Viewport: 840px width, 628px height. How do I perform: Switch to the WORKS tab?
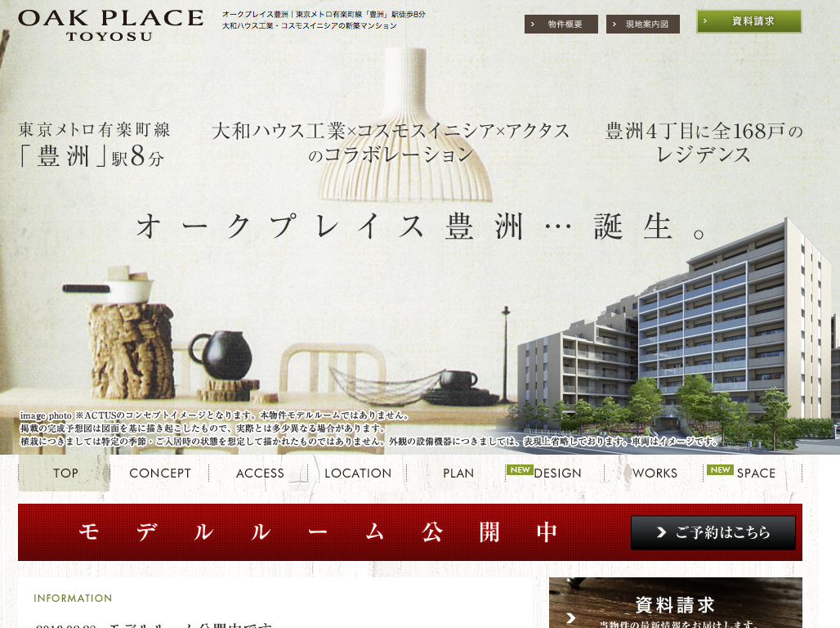click(655, 473)
